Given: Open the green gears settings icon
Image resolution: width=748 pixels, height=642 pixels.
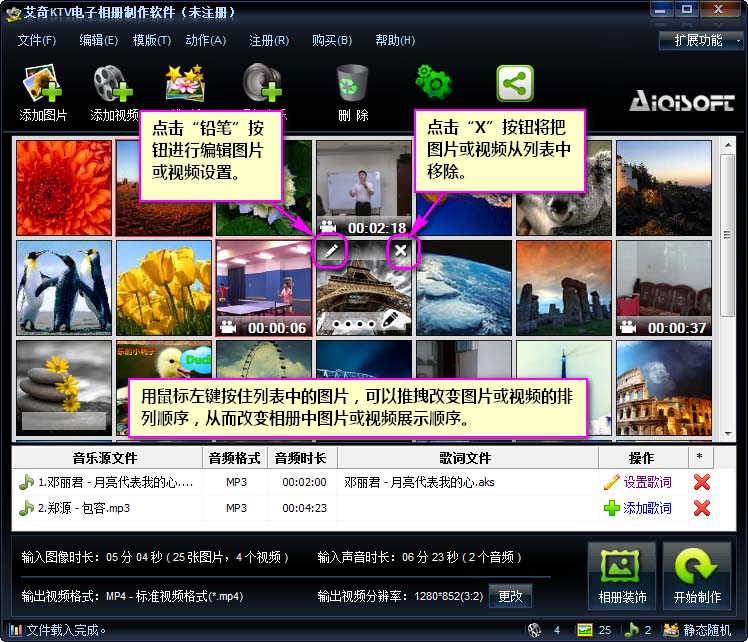Looking at the screenshot, I should point(434,82).
